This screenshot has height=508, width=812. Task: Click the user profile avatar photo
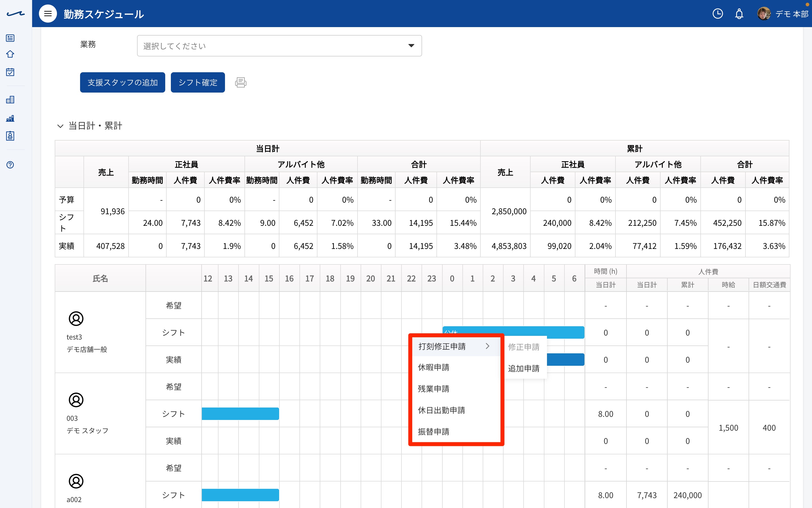click(764, 14)
